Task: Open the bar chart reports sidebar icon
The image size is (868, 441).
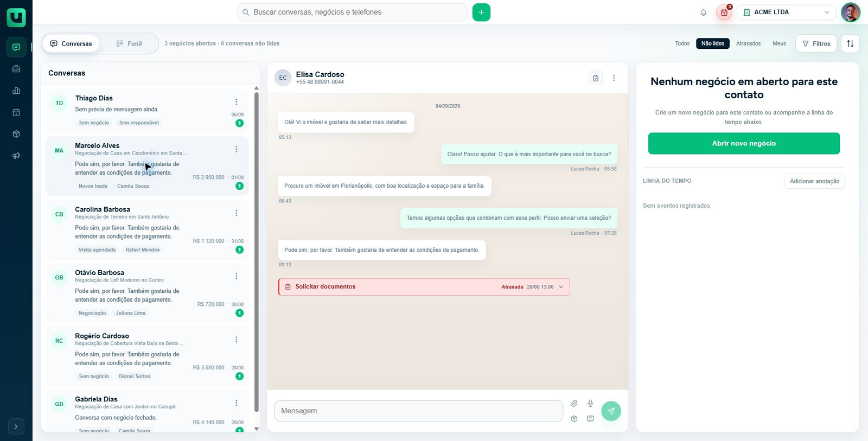Action: click(16, 91)
